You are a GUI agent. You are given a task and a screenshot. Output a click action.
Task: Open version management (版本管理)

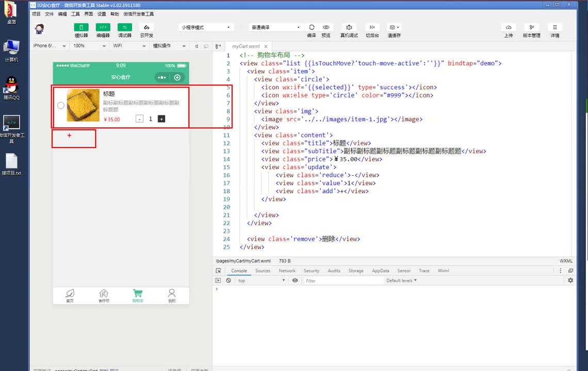point(531,27)
